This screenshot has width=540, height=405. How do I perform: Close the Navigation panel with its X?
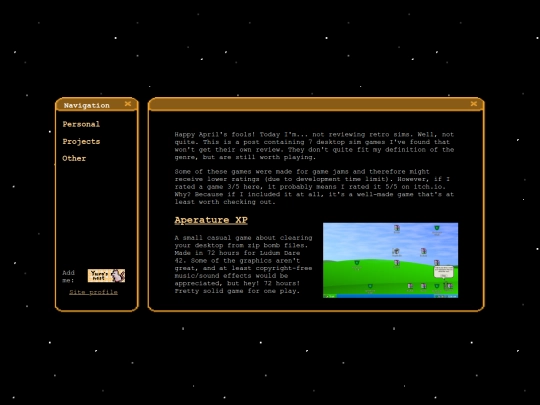pos(128,104)
